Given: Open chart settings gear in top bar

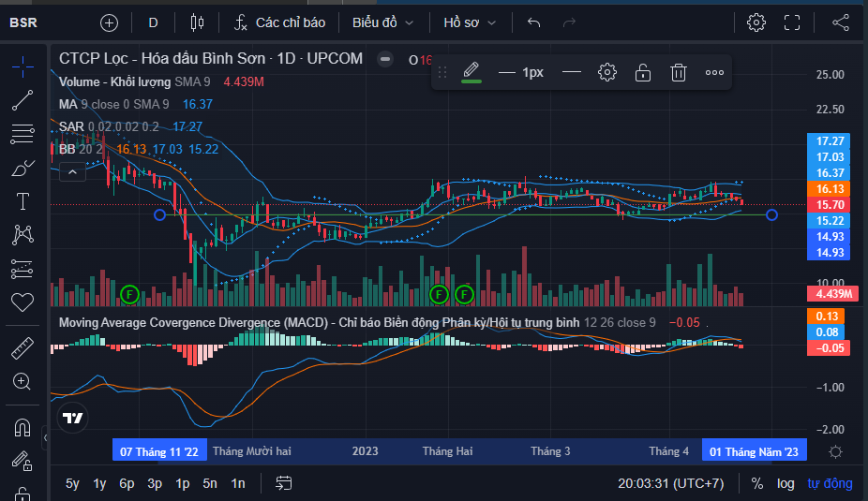Looking at the screenshot, I should [x=756, y=22].
